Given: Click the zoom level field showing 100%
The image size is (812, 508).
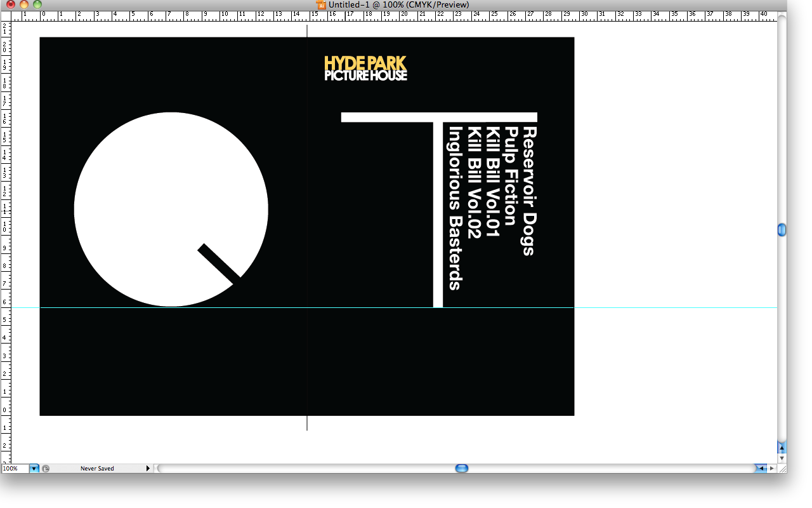Looking at the screenshot, I should [15, 469].
